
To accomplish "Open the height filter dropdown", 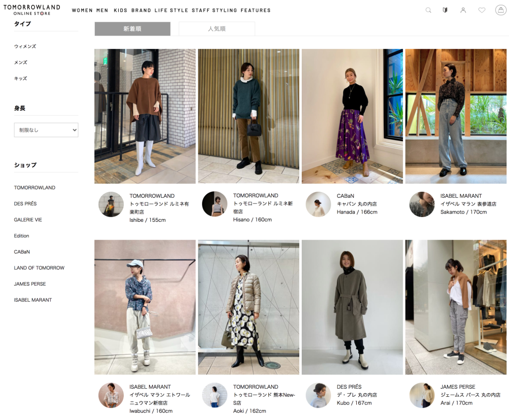I will pos(46,130).
